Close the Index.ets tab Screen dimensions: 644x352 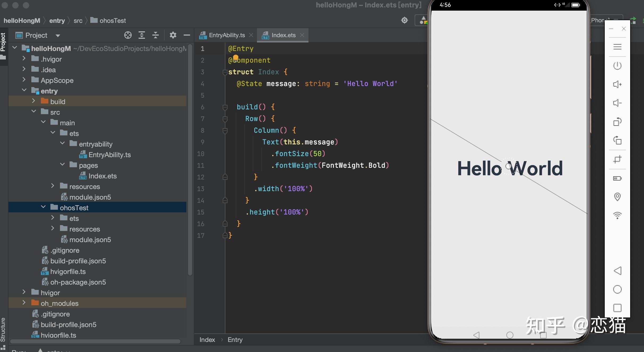coord(302,35)
